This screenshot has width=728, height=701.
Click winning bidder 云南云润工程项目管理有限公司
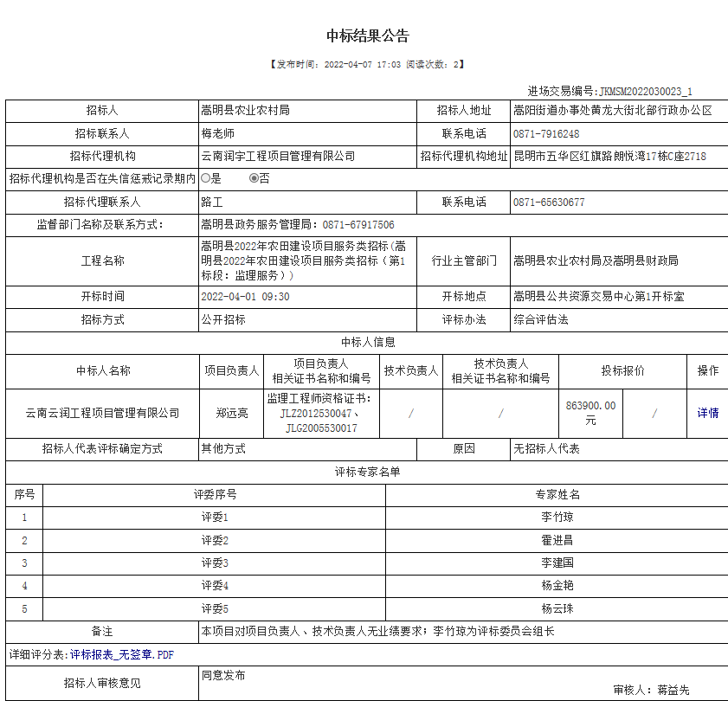103,413
